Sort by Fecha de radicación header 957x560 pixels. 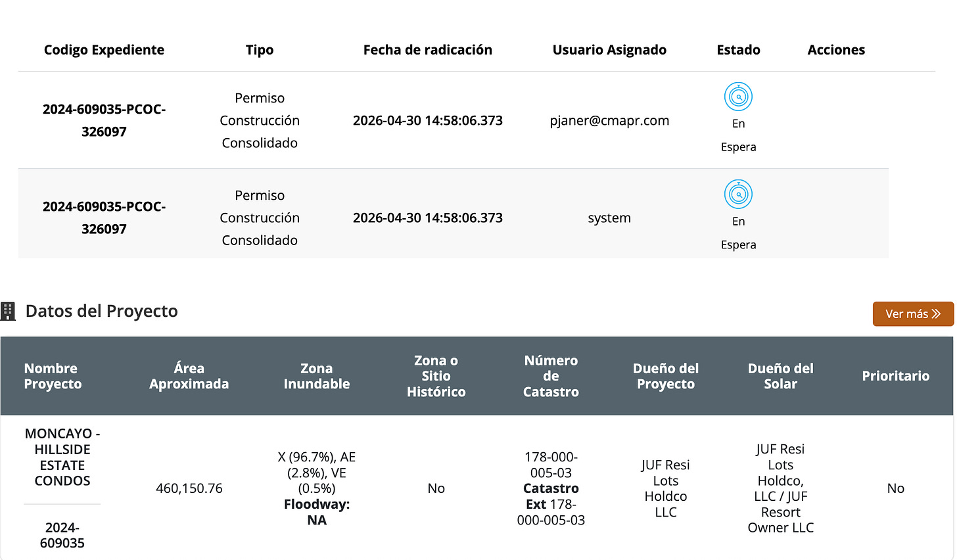[x=428, y=50]
